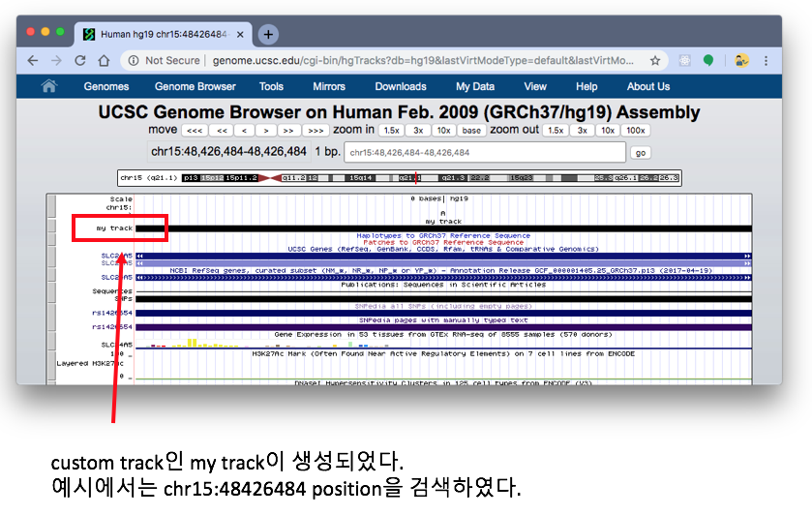The height and width of the screenshot is (515, 812).
Task: Click Publications: Sequences in Scientific Articles title
Action: tap(443, 285)
